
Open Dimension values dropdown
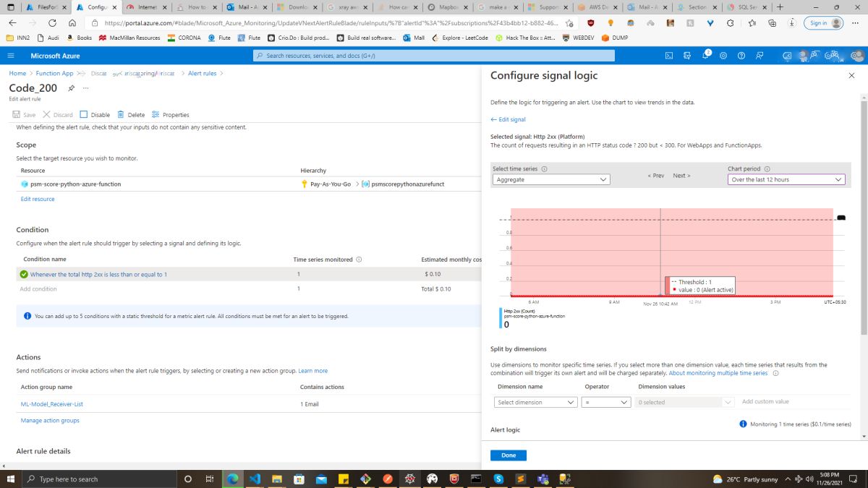point(685,402)
